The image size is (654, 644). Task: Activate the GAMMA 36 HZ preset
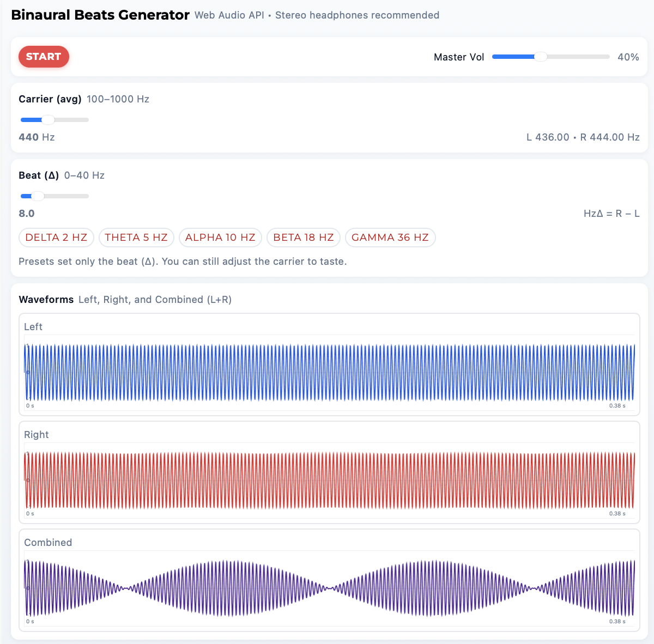coord(390,238)
